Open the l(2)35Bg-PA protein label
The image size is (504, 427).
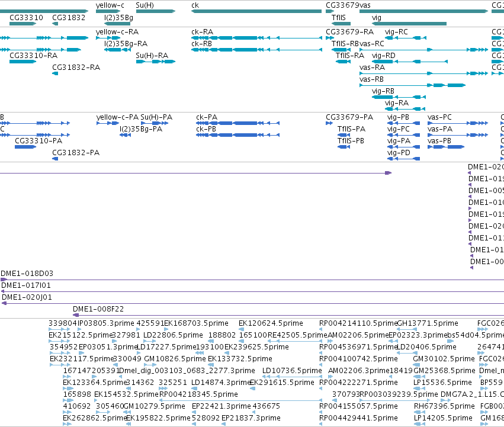click(141, 130)
